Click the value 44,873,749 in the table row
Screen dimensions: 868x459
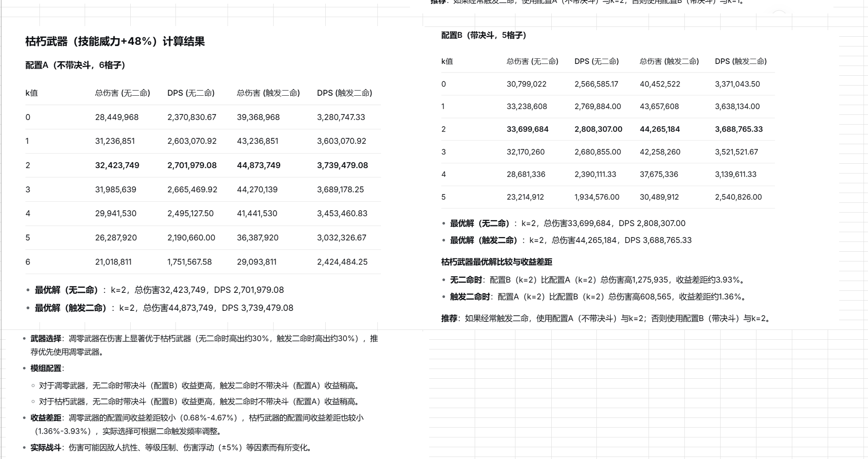tap(259, 165)
